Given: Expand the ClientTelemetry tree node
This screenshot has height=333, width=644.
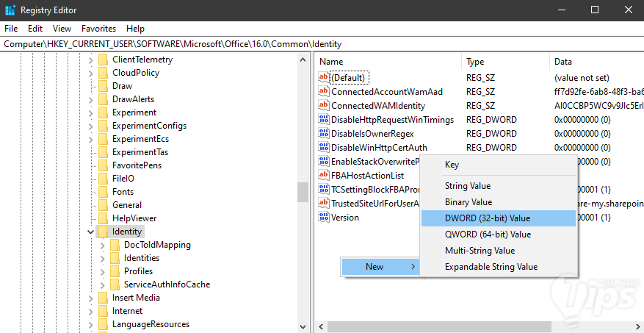Looking at the screenshot, I should 91,60.
